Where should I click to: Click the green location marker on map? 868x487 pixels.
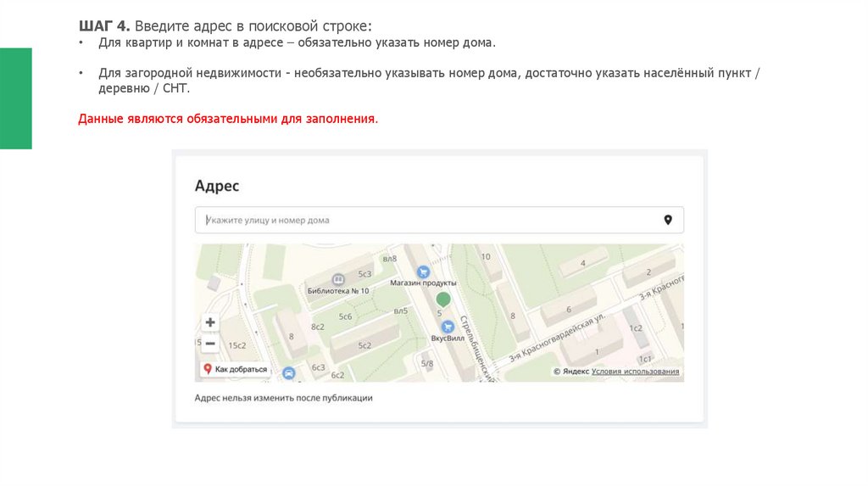pos(442,299)
